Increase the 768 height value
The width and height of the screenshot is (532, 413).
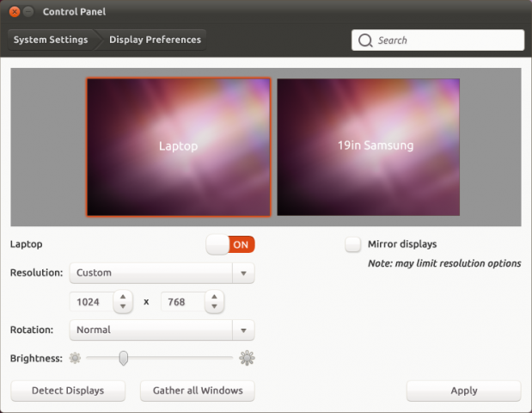(x=214, y=297)
